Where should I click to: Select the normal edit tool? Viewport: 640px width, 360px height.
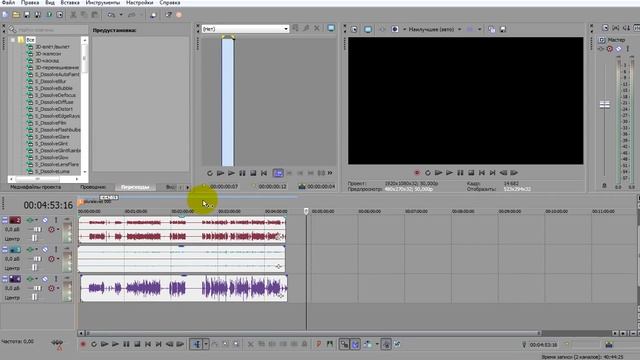[x=196, y=344]
